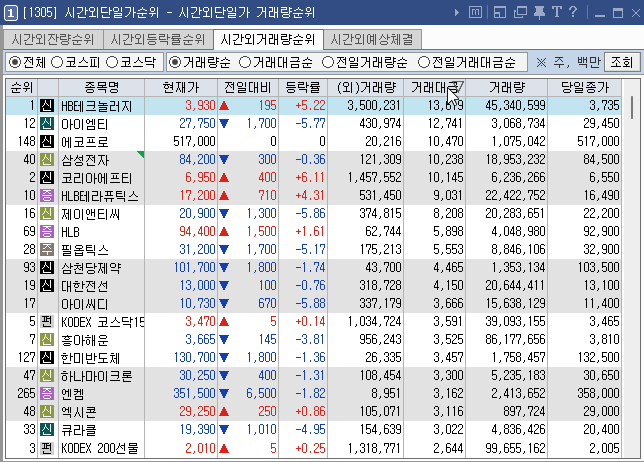
Task: Click the window layout icon in the title bar
Action: click(x=499, y=12)
